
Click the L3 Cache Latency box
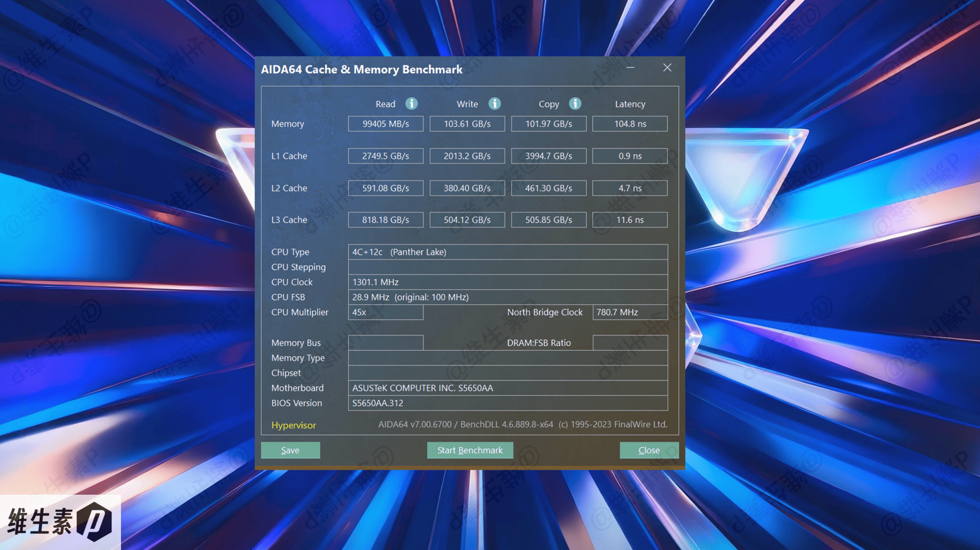[x=630, y=220]
